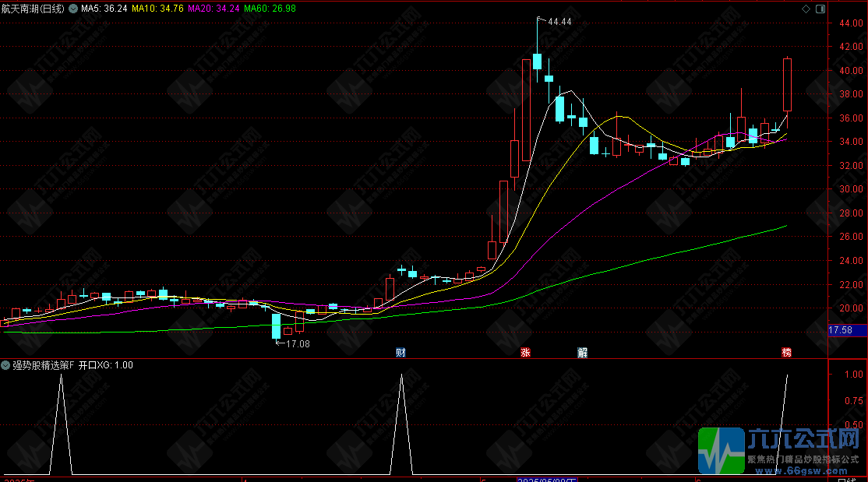
Task: Select the MA5: 36.24 label
Action: pyautogui.click(x=104, y=9)
